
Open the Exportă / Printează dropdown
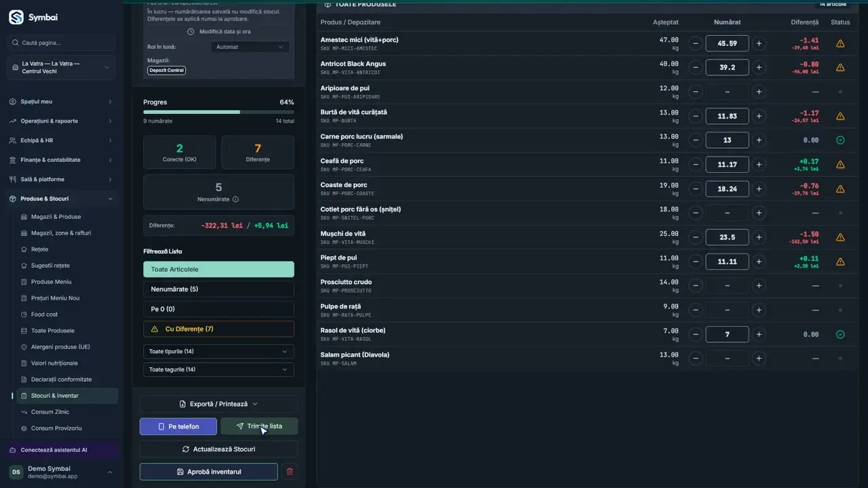(x=218, y=404)
